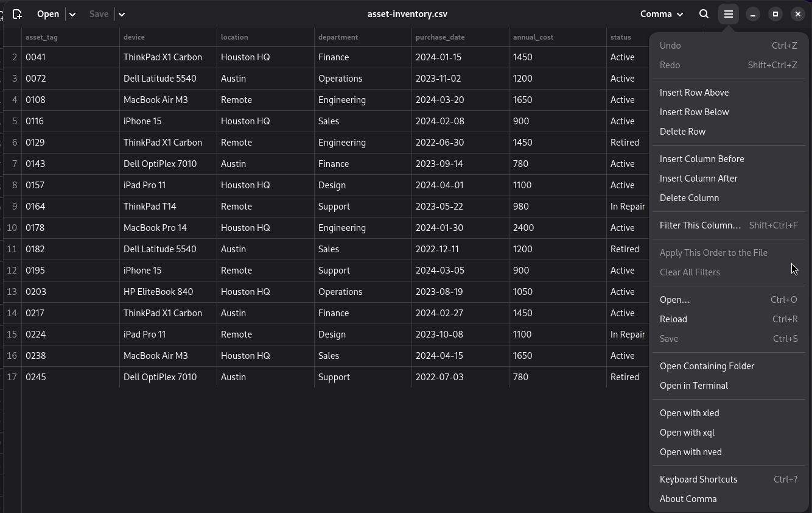
Task: Open Keyboard Shortcuts entry
Action: (x=729, y=479)
